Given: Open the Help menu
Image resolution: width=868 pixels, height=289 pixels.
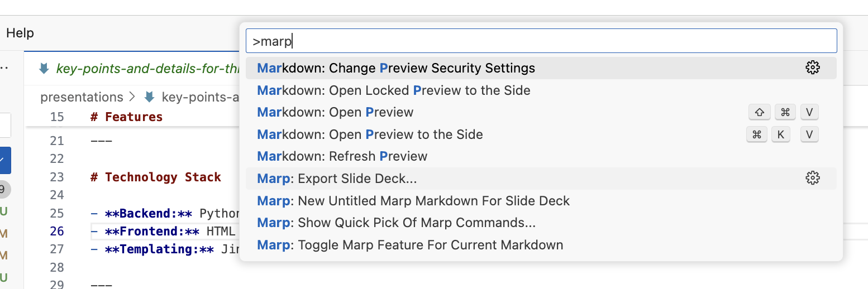Looking at the screenshot, I should tap(20, 33).
